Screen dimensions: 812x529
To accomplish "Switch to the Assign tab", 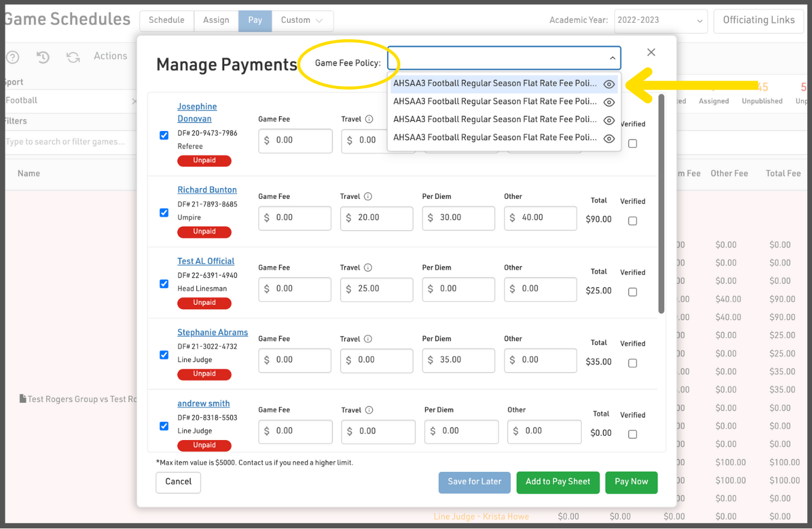I will tap(216, 20).
